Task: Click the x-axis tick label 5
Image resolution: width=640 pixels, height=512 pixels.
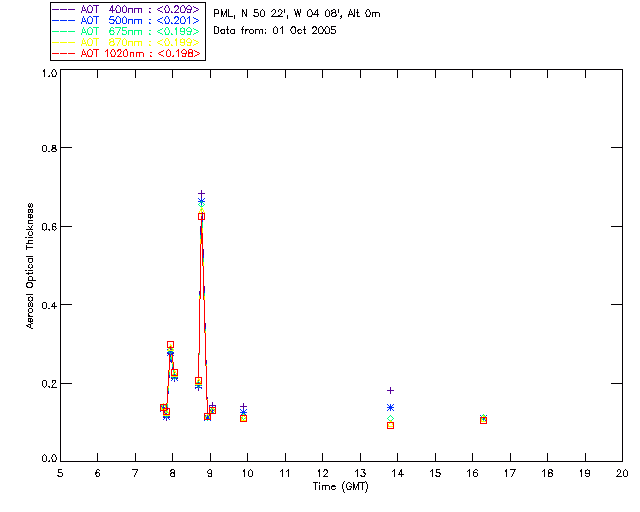Action: click(60, 473)
